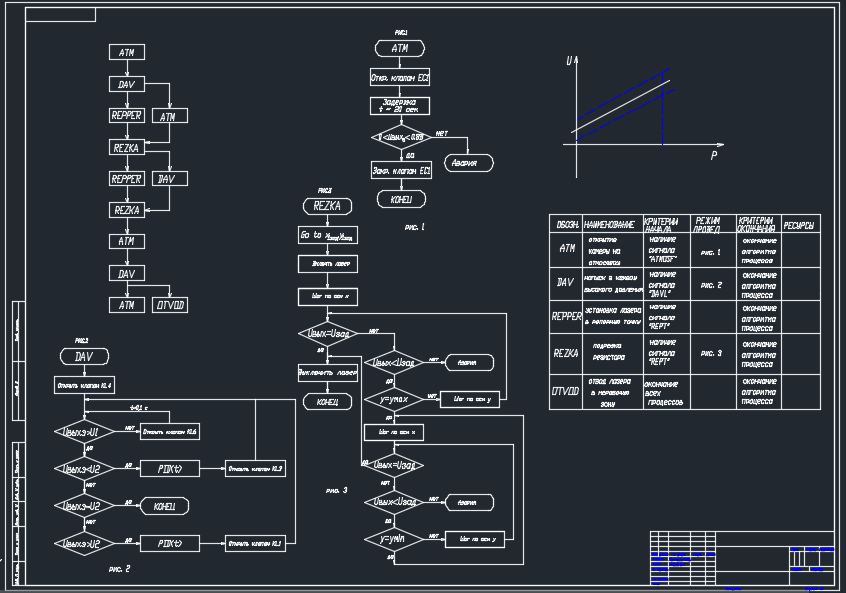This screenshot has height=593, width=846.
Task: Select the 'НАИМЕНОВАНИЕ' table header
Action: pyautogui.click(x=613, y=224)
